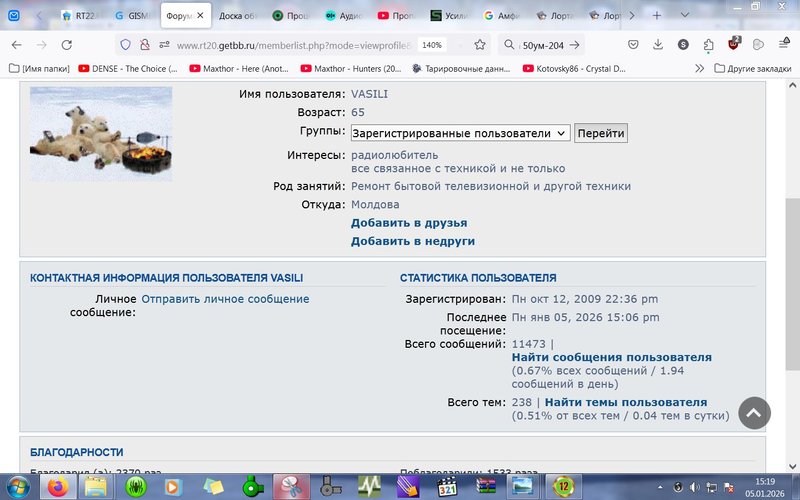Open the Firefox application menu
This screenshot has height=500, width=800.
click(x=784, y=44)
